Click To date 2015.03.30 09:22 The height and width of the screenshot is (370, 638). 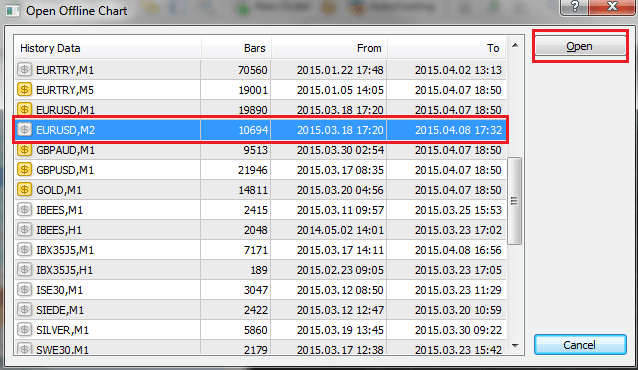point(458,330)
